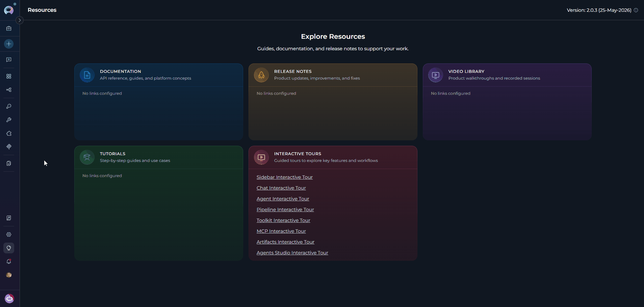Click "Product updates, improvements, and fixes" text
The image size is (644, 307).
coord(317,78)
